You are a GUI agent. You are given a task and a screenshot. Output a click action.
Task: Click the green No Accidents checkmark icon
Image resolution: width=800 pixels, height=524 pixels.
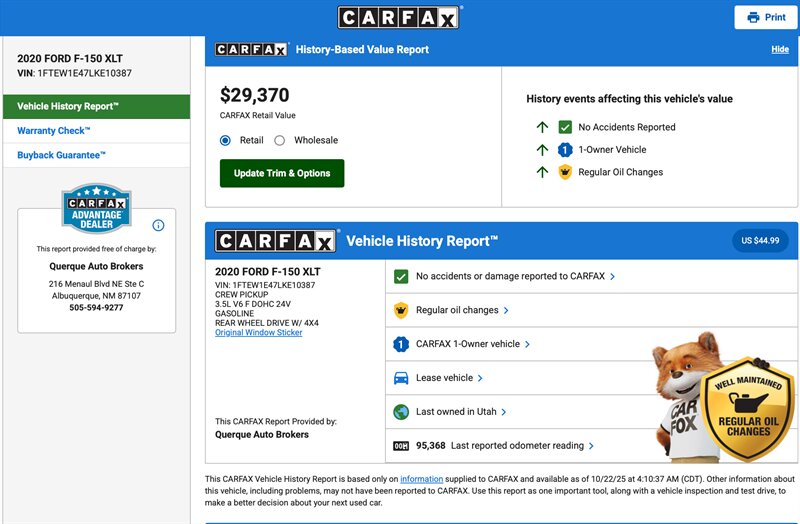565,127
